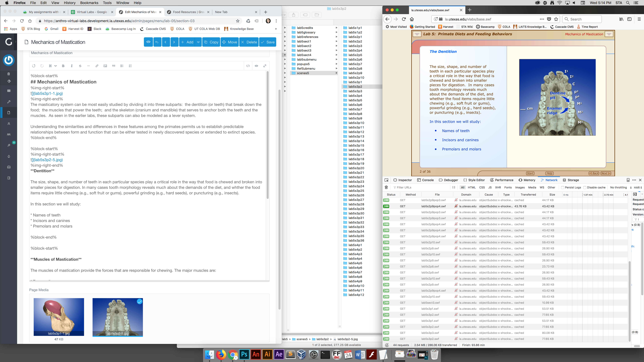Insert blockquote from editor toolbar

coord(114,66)
